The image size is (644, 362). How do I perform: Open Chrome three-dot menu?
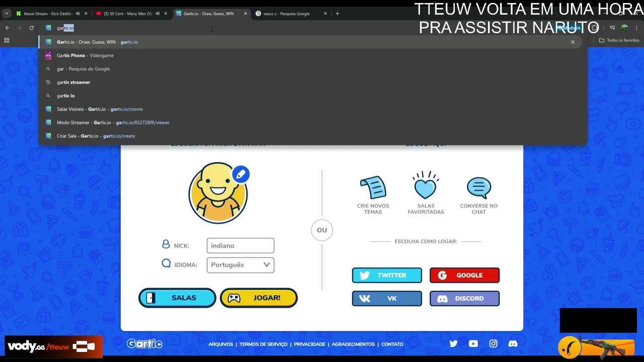tap(636, 28)
